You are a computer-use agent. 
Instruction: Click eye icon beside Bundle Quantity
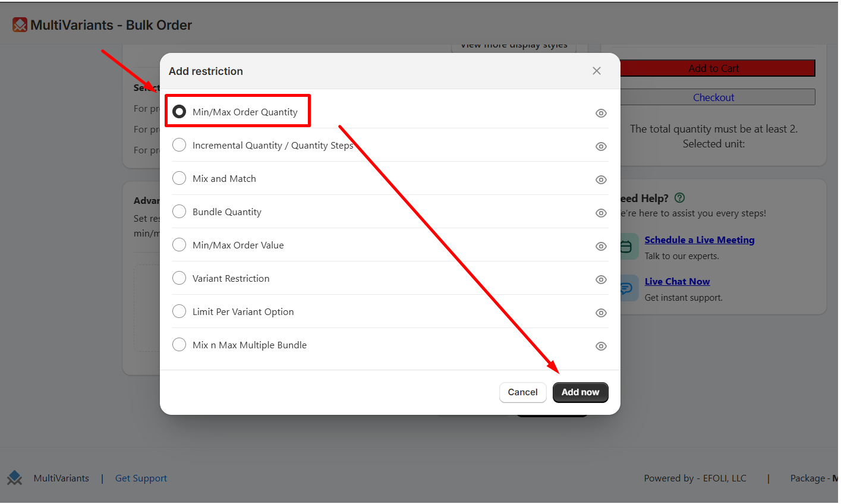point(601,213)
